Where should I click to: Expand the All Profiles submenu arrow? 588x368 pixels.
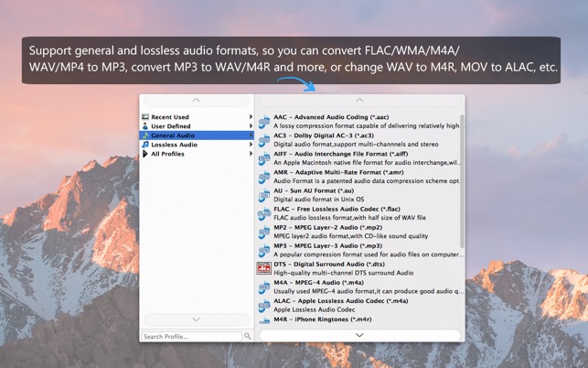251,154
